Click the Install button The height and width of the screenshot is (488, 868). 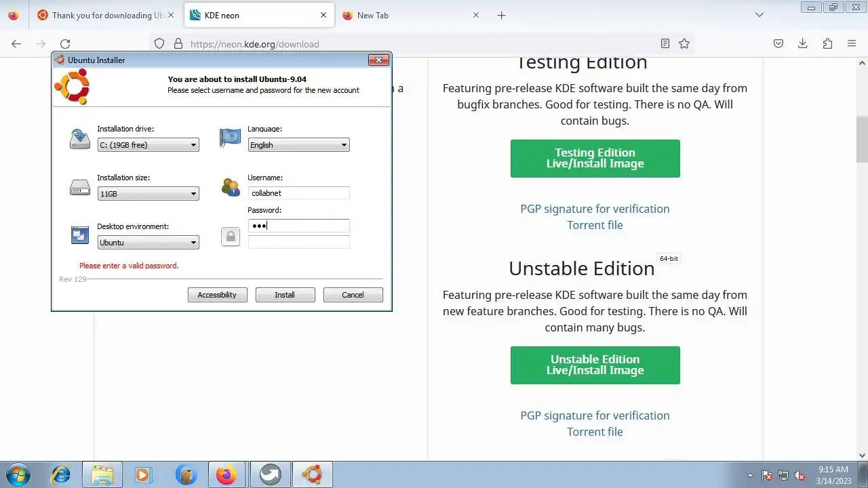coord(285,295)
